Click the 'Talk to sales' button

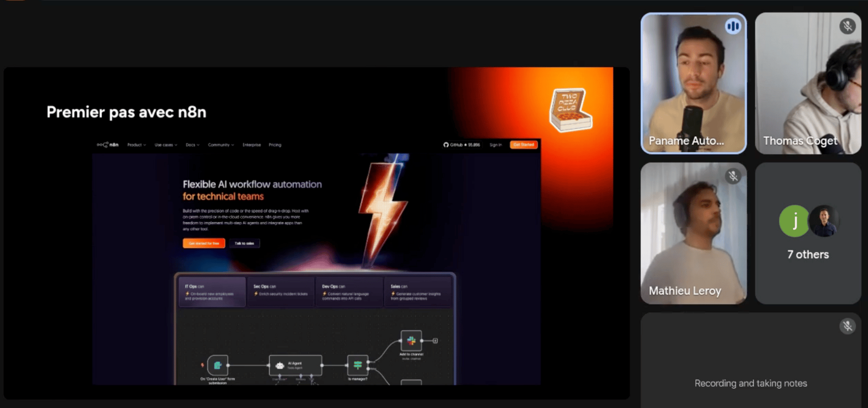click(244, 243)
